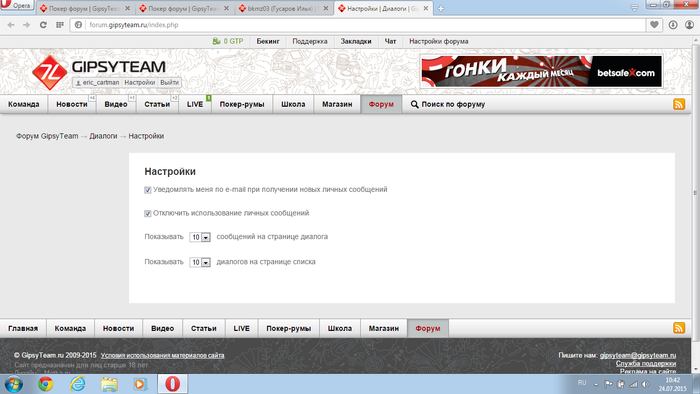Click the forum search magnifier icon

[414, 104]
